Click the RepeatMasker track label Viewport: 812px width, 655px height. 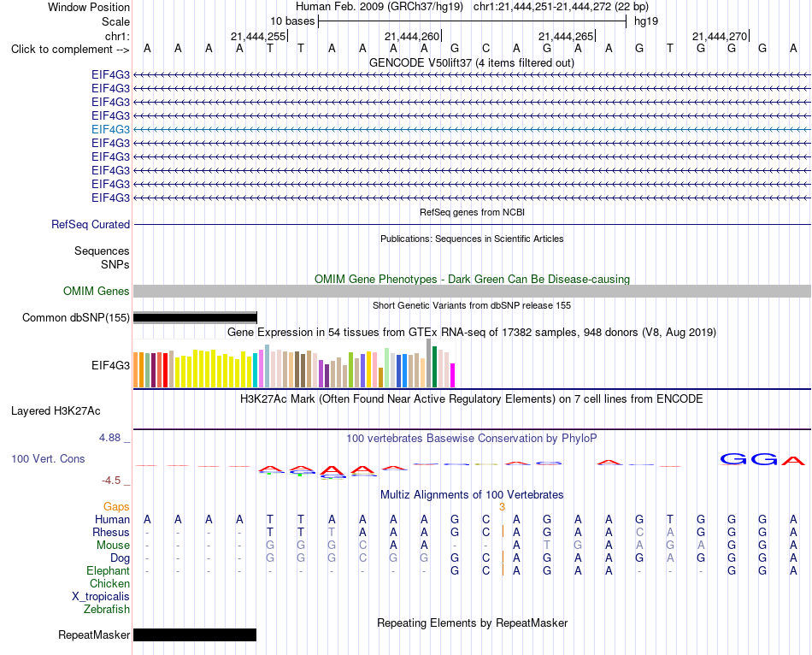(x=94, y=634)
